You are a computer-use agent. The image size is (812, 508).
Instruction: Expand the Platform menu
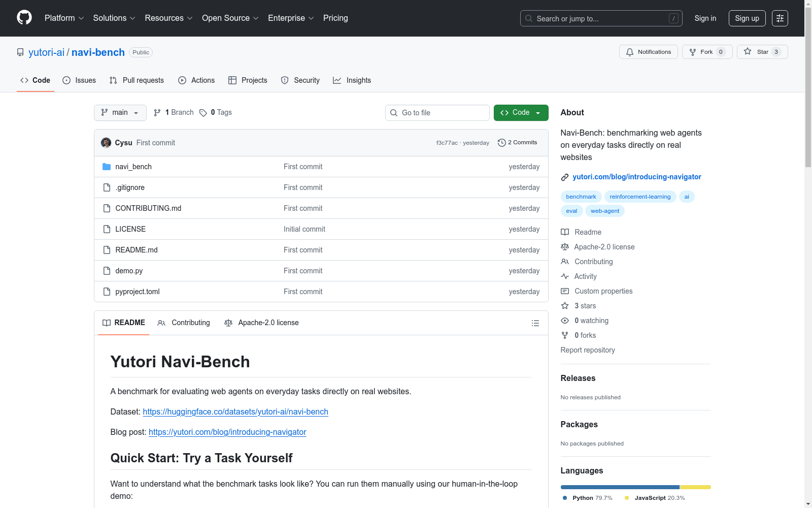tap(64, 18)
